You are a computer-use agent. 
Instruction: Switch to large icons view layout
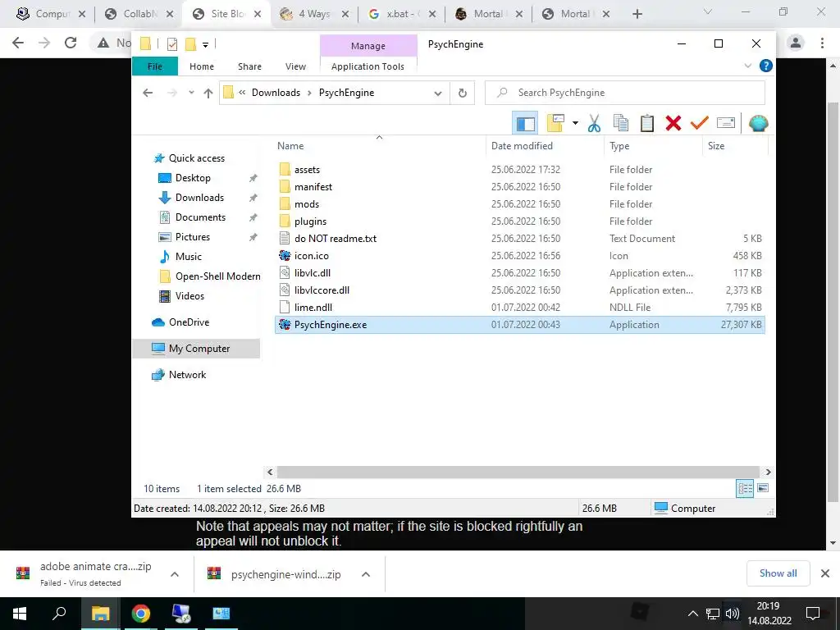[763, 488]
